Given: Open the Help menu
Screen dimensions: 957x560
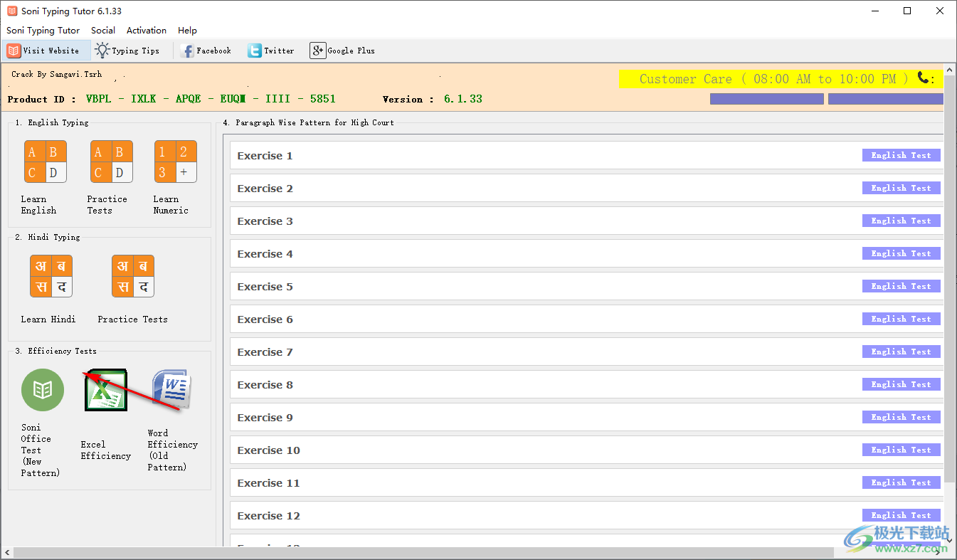Looking at the screenshot, I should click(187, 30).
